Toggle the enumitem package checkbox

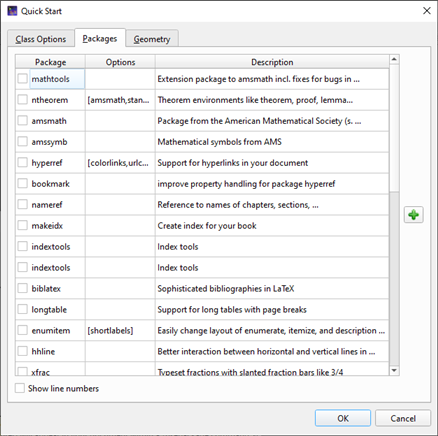coord(23,330)
